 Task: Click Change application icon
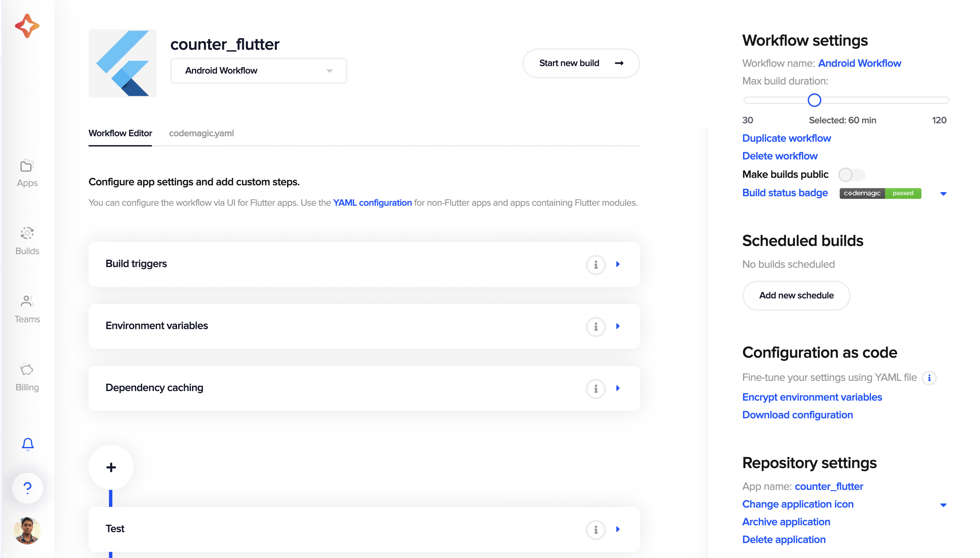(798, 504)
